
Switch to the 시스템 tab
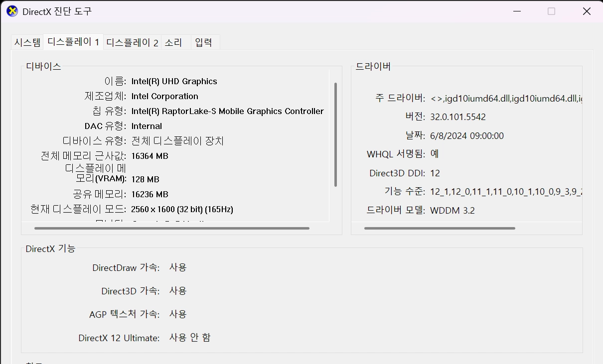[x=27, y=42]
